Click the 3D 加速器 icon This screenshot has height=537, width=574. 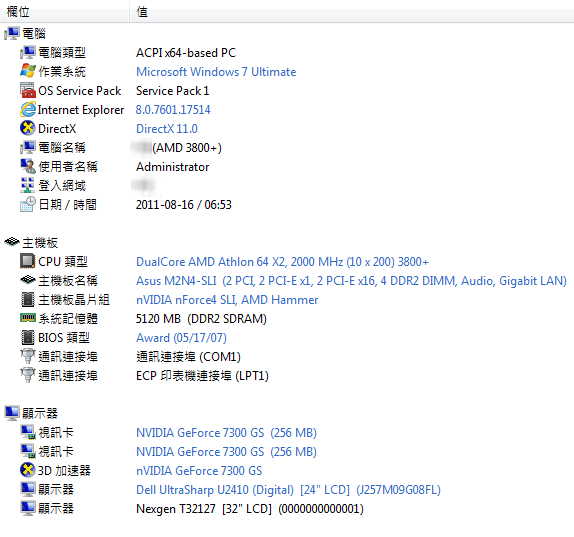[27, 470]
